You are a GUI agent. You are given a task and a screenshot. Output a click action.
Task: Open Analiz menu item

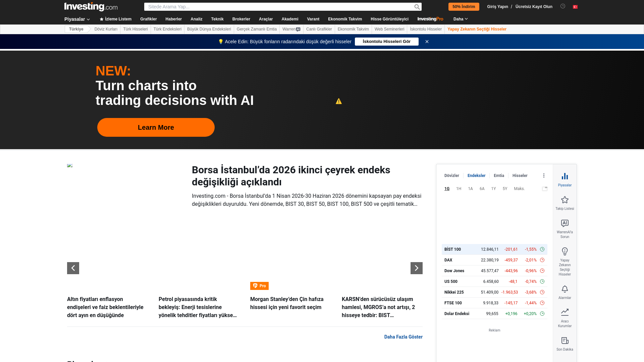pos(196,19)
